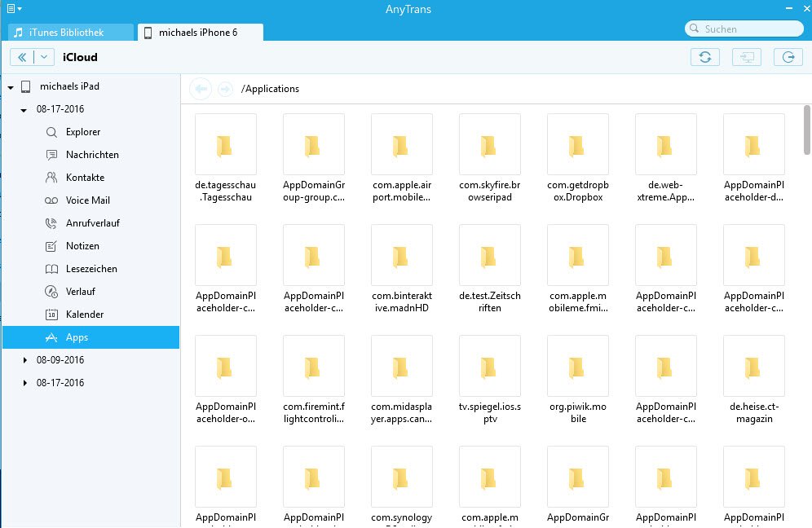Click the send-to-computer icon in the toolbar
Viewport: 812px width, 528px height.
click(x=747, y=57)
